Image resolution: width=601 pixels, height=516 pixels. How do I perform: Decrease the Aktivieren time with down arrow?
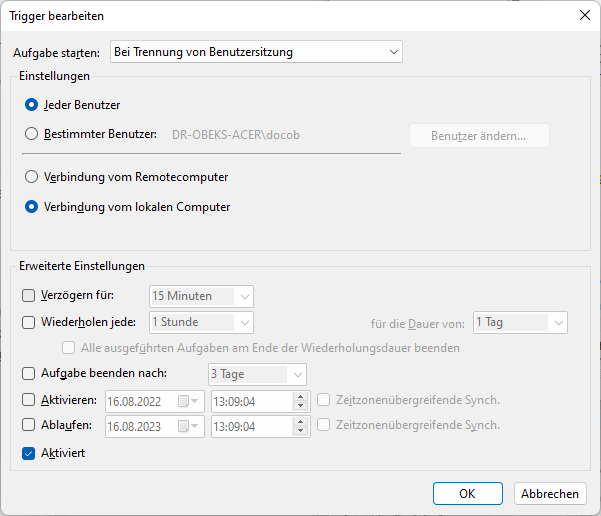tap(300, 406)
